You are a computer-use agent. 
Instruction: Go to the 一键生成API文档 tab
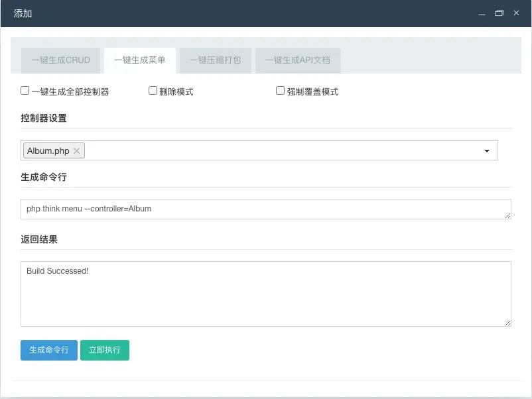[x=298, y=60]
